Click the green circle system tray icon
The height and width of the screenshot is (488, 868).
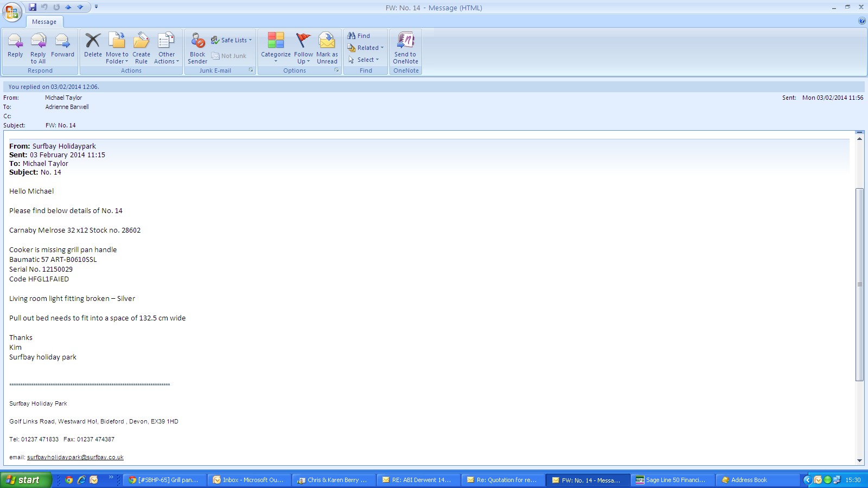pos(827,480)
